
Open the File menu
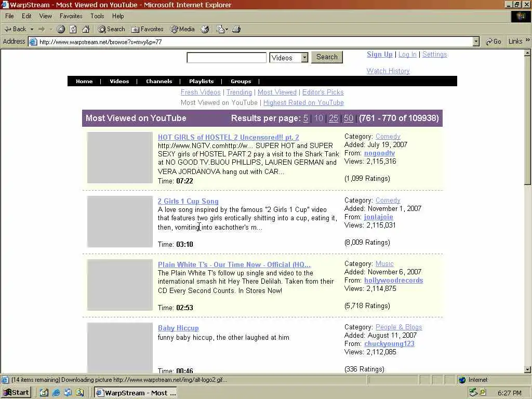coord(9,16)
